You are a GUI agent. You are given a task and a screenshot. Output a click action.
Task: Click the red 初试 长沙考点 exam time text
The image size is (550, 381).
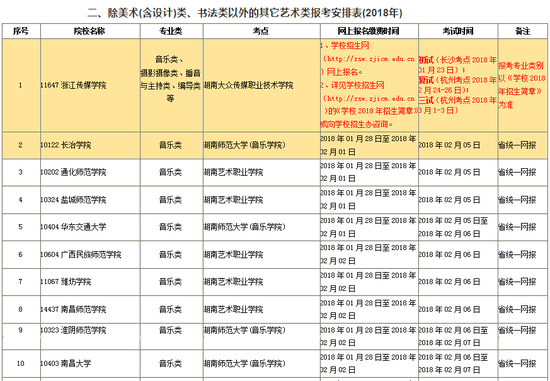coord(458,65)
